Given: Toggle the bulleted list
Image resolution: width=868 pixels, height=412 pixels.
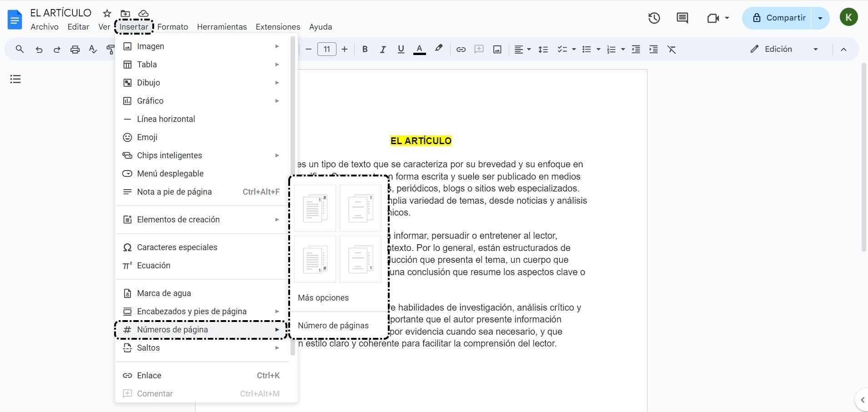Looking at the screenshot, I should 587,49.
